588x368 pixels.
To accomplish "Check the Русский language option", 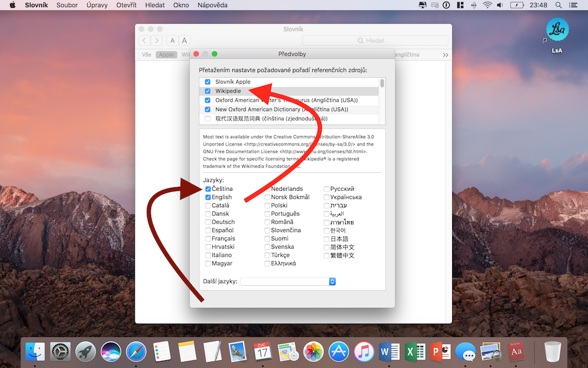I will coord(326,189).
